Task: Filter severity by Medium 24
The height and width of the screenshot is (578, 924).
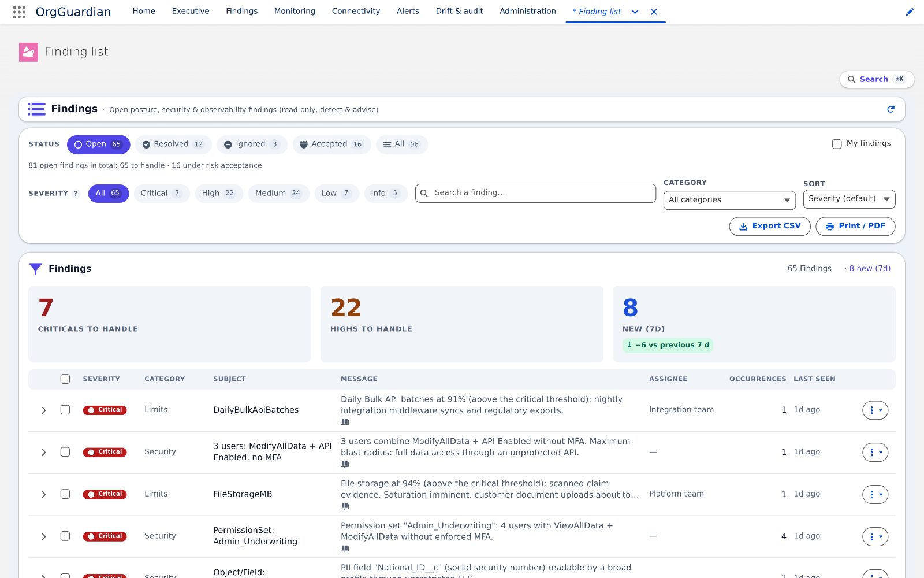Action: point(278,194)
